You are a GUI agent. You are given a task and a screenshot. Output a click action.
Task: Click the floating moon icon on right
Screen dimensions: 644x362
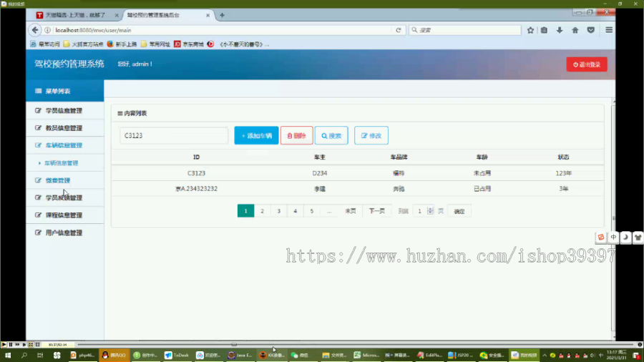click(x=625, y=238)
